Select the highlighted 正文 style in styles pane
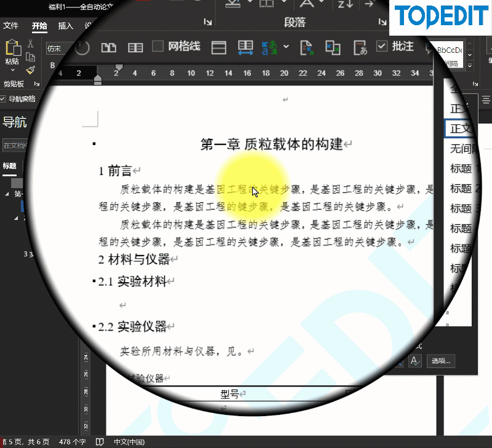 [459, 128]
